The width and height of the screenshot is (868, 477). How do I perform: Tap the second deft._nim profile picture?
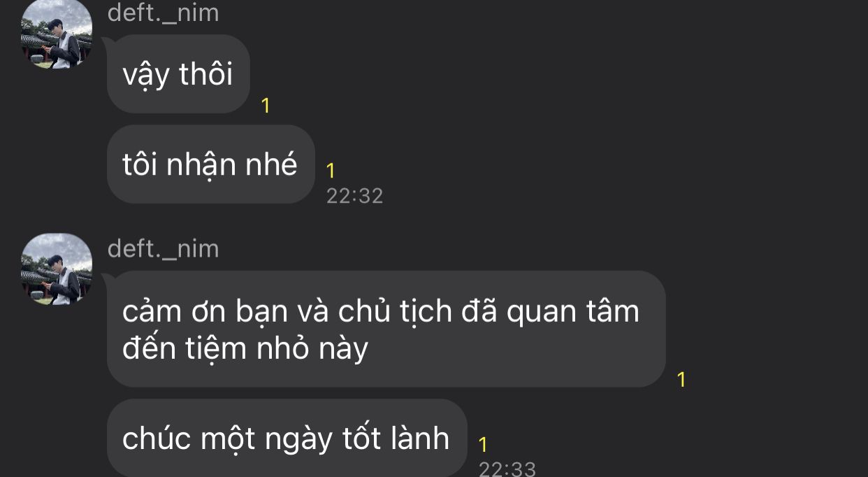[x=57, y=269]
